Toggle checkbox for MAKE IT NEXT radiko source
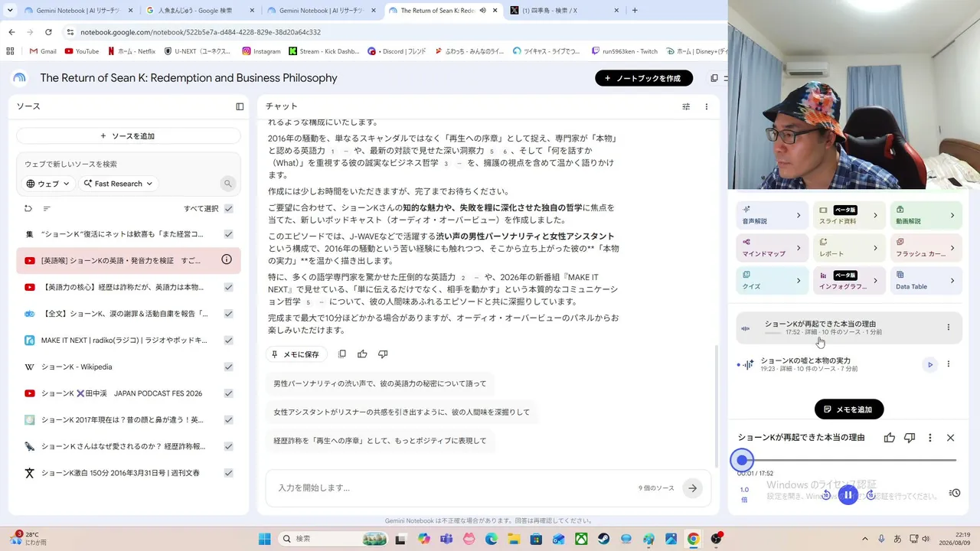Viewport: 980px width, 551px height. point(228,340)
